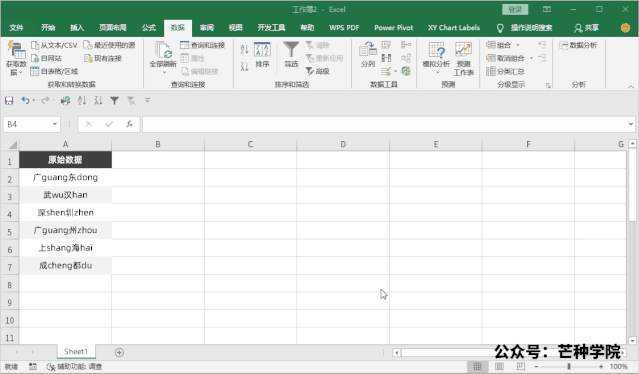Adjust the zoom slider handle

tap(569, 367)
